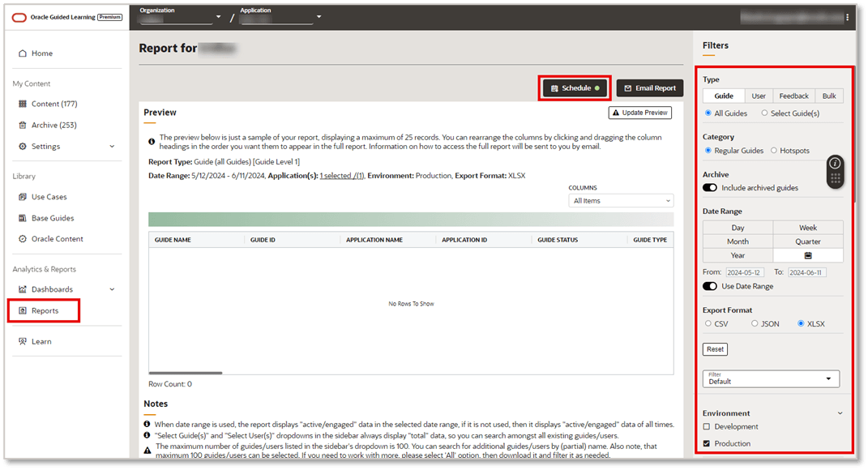Click the custom date calendar icon
868x470 pixels.
(x=808, y=255)
